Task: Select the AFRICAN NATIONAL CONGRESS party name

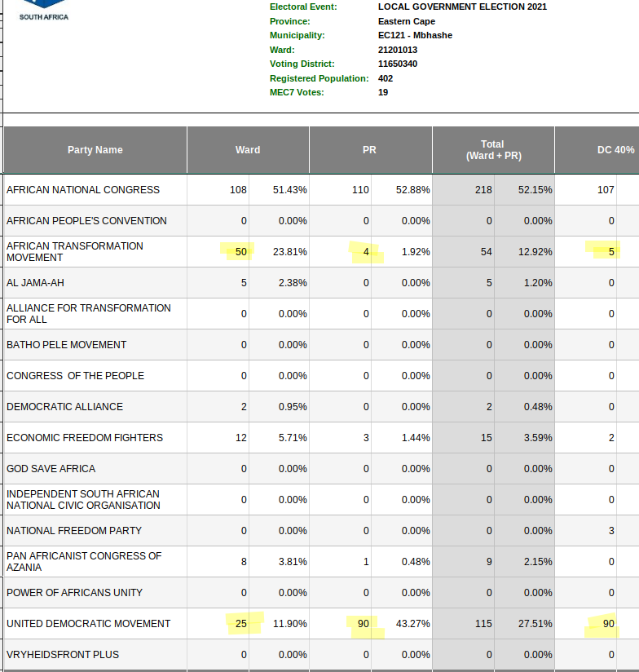Action: click(x=83, y=190)
